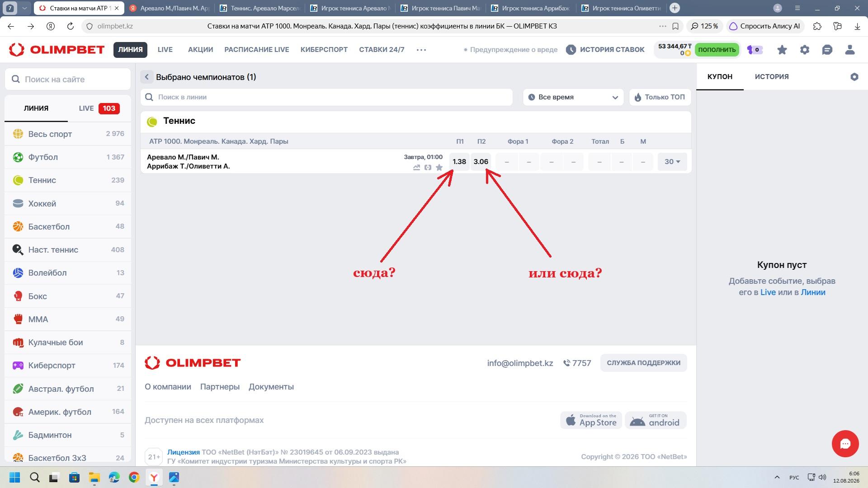Open user profile icon in header
The width and height of the screenshot is (868, 488).
850,50
